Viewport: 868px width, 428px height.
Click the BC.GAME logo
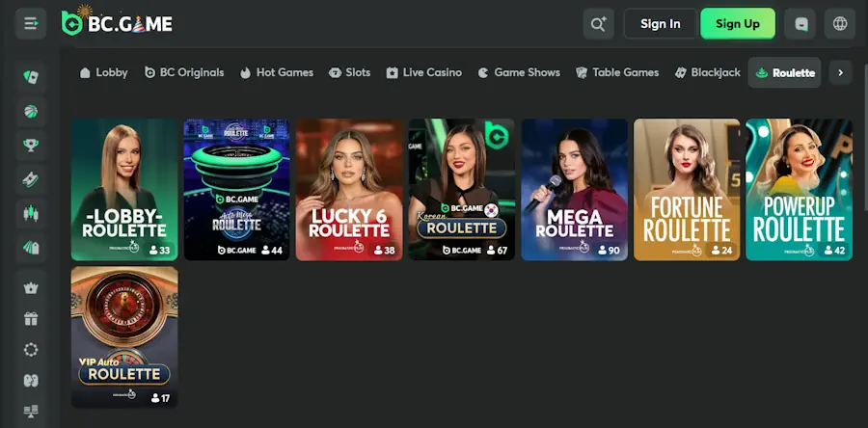(x=117, y=21)
